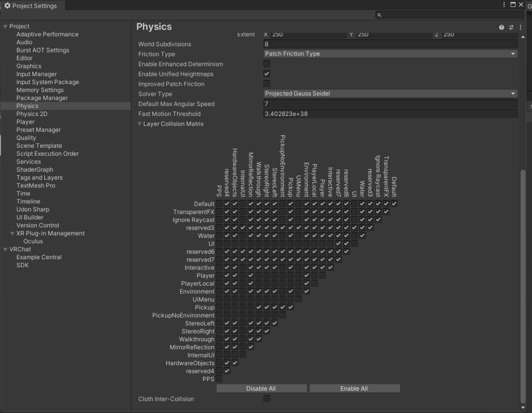Open Burst AOT Settings
Viewport: 532px width, 413px height.
43,50
